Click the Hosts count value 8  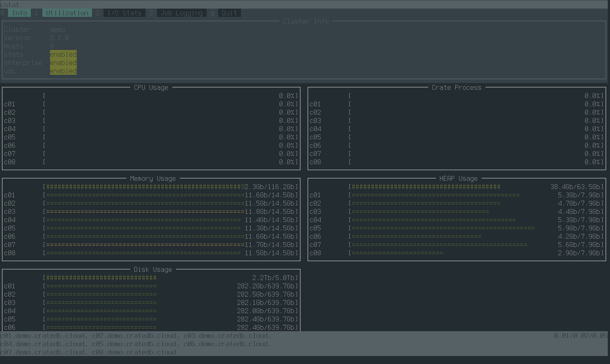coord(52,46)
